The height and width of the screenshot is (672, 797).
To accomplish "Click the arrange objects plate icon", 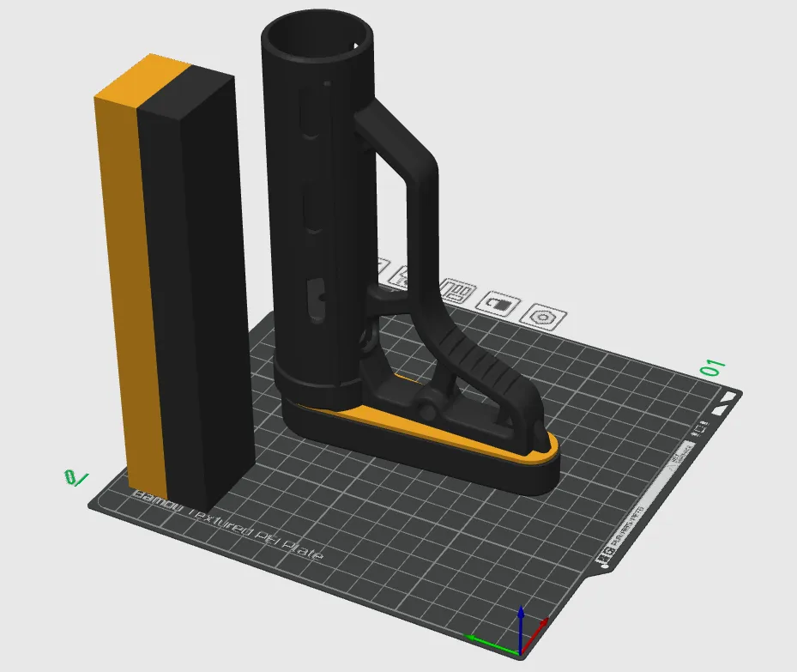I will point(456,293).
